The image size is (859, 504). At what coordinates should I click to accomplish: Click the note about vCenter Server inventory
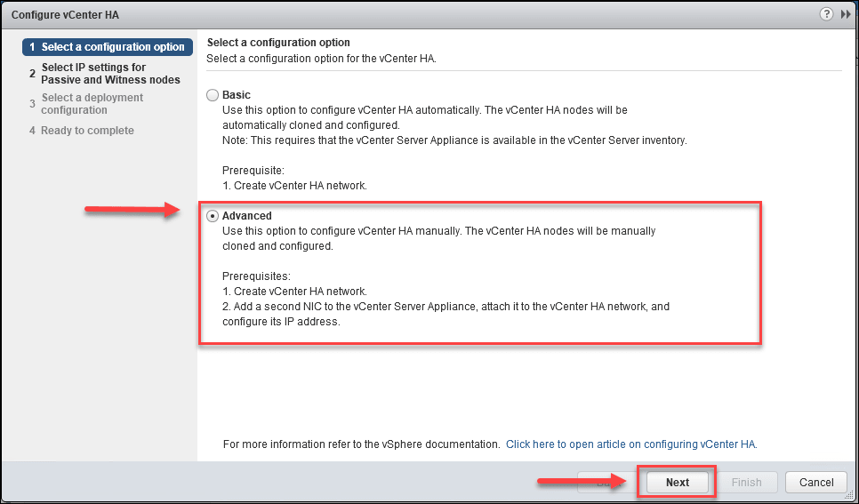click(x=454, y=140)
